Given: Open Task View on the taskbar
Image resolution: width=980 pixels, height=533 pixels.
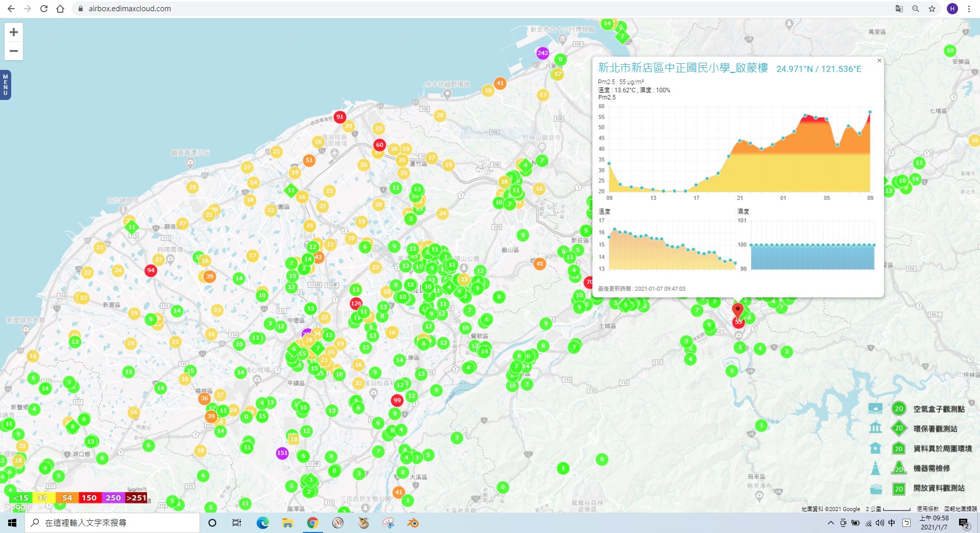Looking at the screenshot, I should pyautogui.click(x=237, y=523).
